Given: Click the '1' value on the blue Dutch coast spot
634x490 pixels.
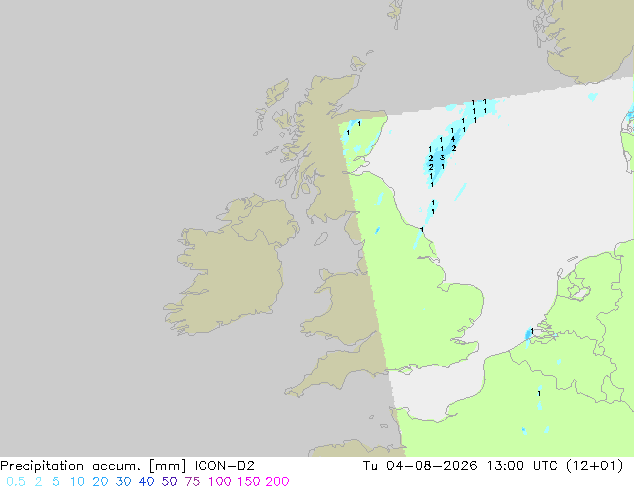Looking at the screenshot, I should pos(532,331).
